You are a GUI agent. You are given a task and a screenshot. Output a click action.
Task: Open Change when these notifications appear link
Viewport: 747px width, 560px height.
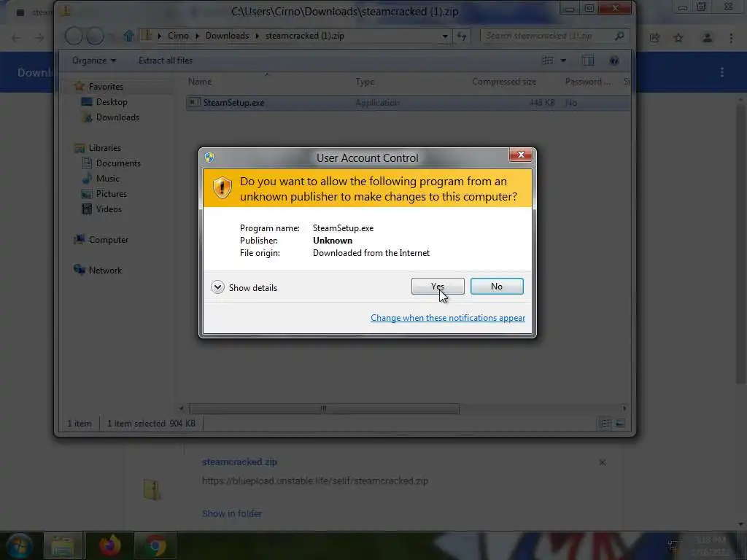pos(447,318)
